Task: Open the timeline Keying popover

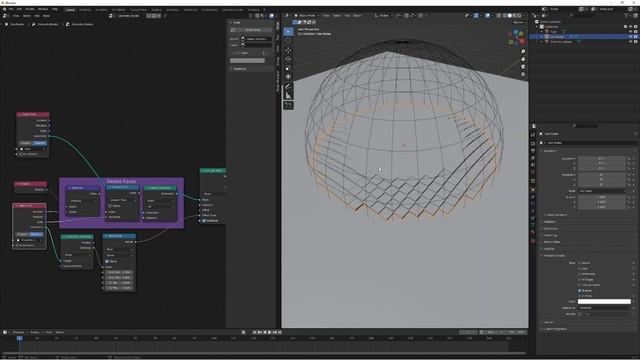Action: (x=36, y=332)
